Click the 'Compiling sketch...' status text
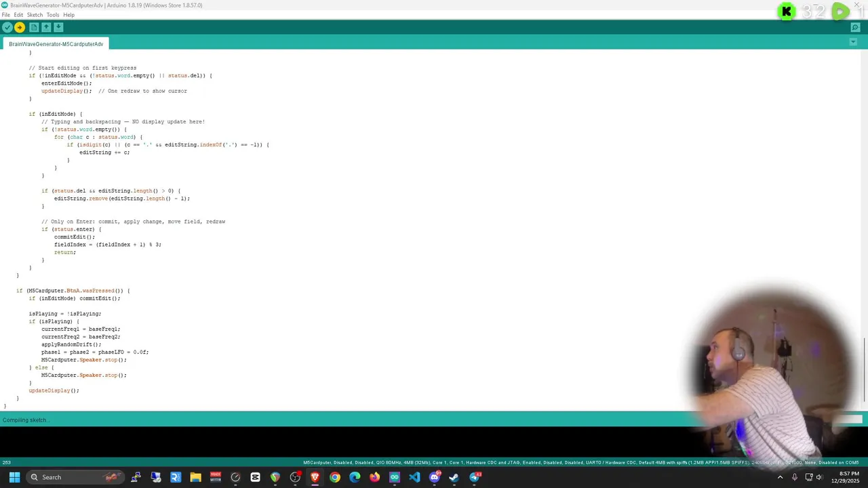This screenshot has height=488, width=868. pos(26,420)
